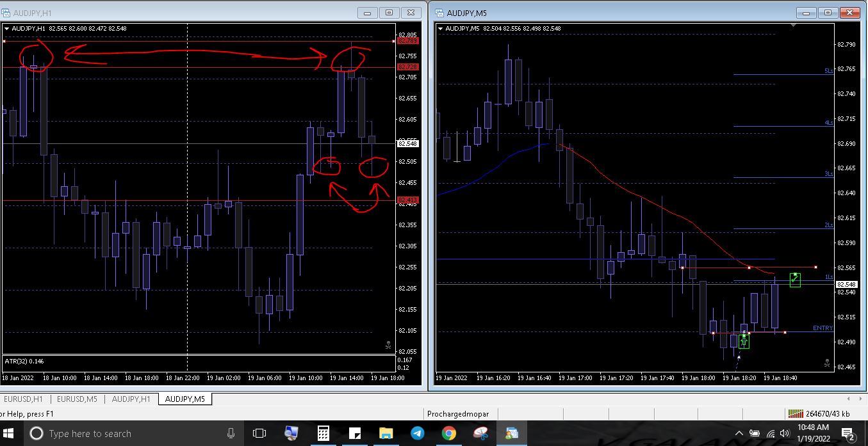Open Calculator from the taskbar
Viewport: 868px width, 446px height.
pyautogui.click(x=323, y=433)
